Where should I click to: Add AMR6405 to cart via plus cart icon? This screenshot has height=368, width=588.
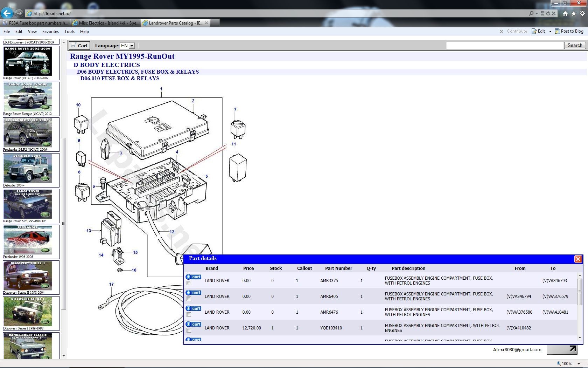(193, 293)
